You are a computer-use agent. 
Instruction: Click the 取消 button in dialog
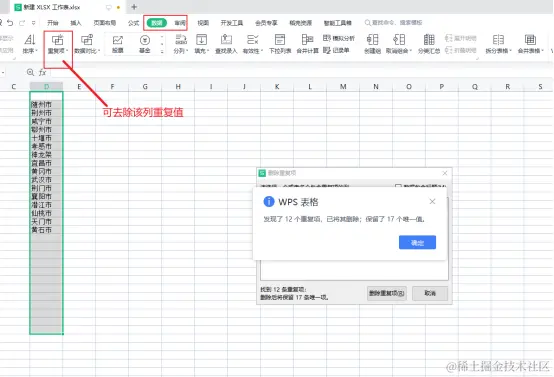click(430, 293)
